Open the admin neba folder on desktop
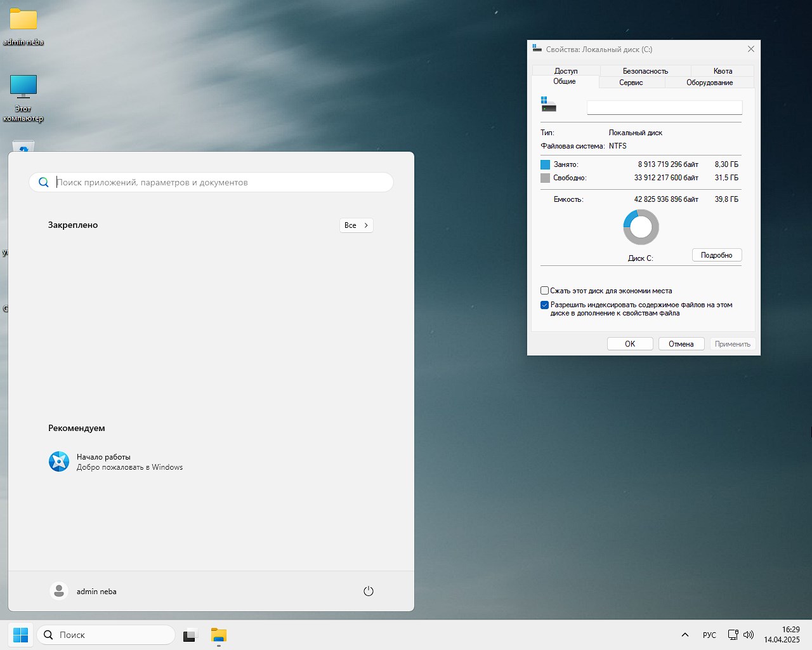 (23, 20)
